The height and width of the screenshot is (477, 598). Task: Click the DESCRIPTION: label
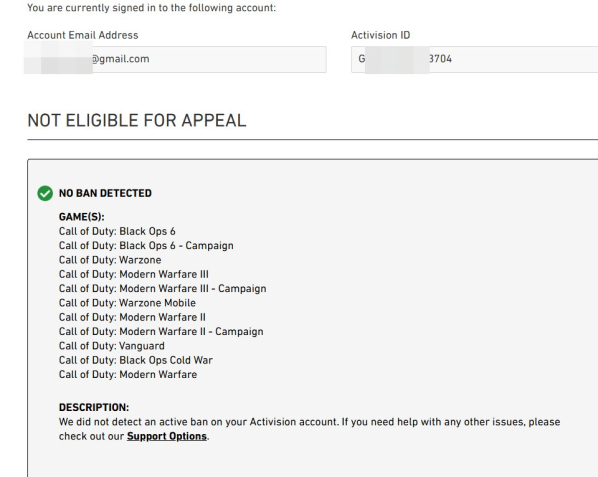[x=94, y=407]
